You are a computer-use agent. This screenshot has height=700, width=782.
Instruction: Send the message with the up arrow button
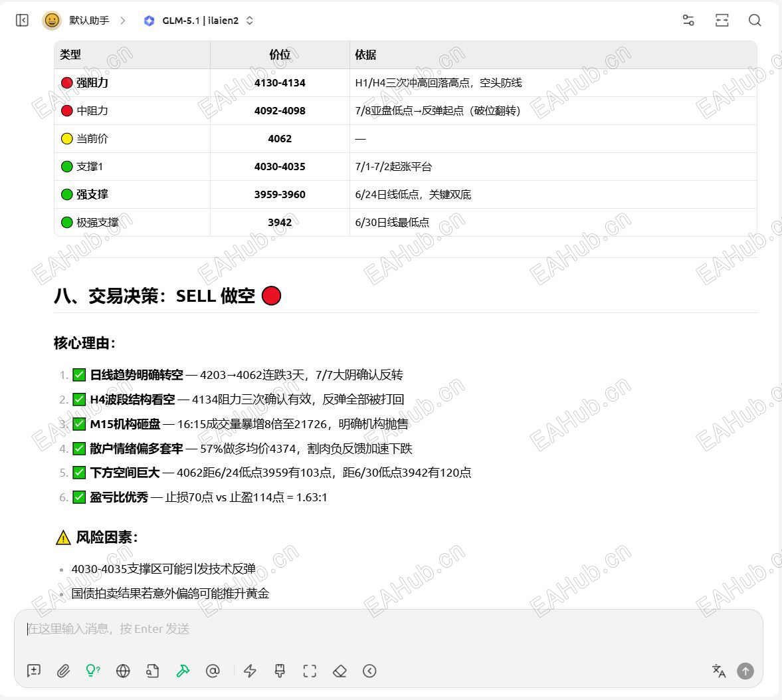tap(745, 671)
